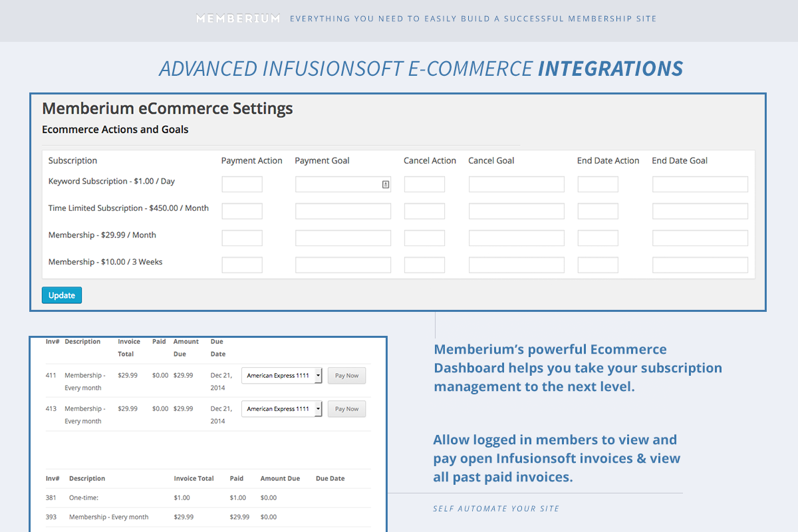Click 'Membership - $29.99 / Month' label

click(x=102, y=235)
